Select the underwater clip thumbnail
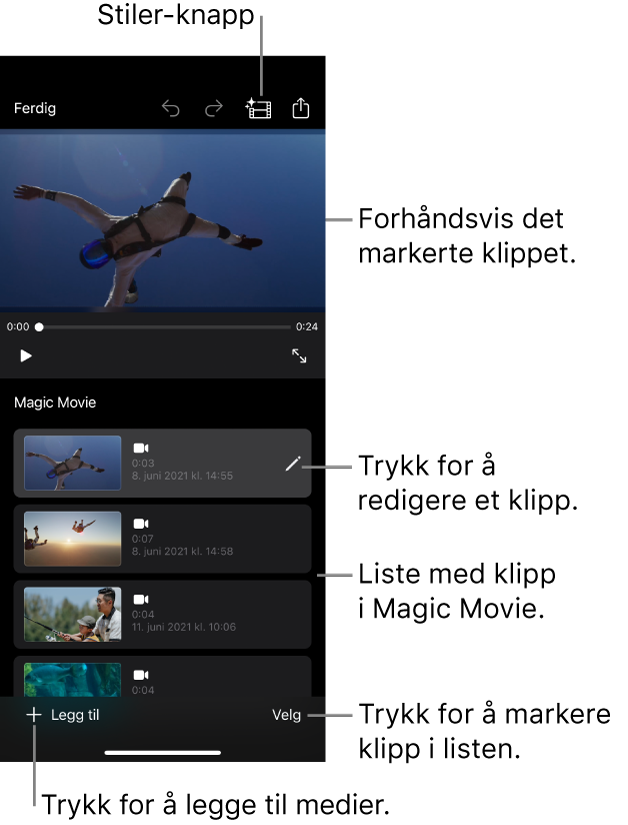 73,680
